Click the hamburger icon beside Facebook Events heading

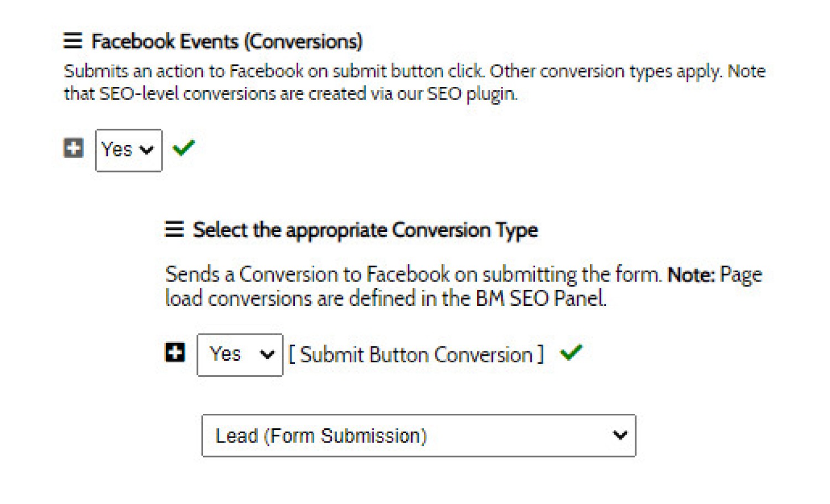tap(72, 41)
